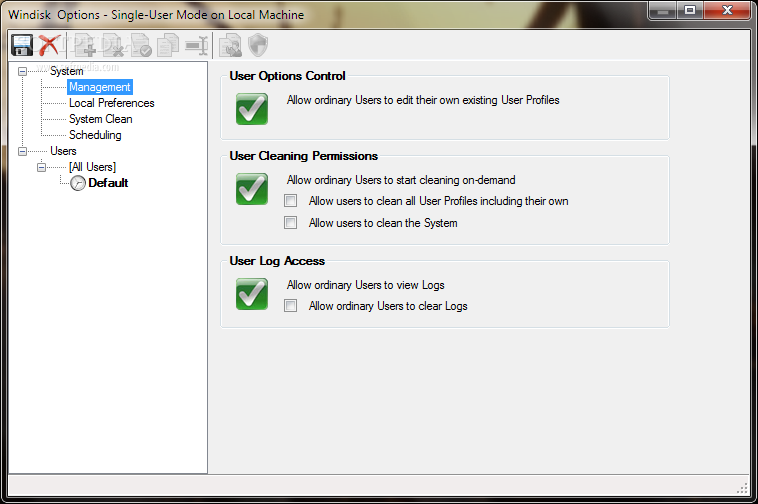758x504 pixels.
Task: Click the clock icon beside Default profile
Action: click(x=78, y=183)
